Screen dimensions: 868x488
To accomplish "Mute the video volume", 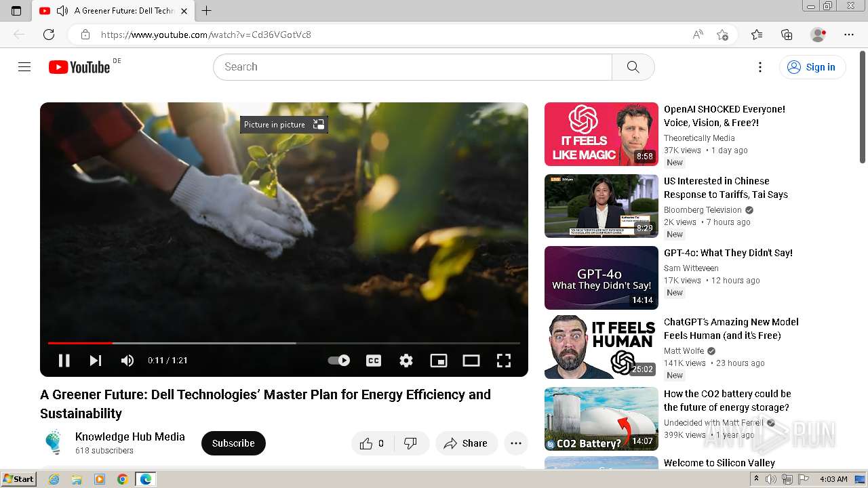I will pos(127,361).
